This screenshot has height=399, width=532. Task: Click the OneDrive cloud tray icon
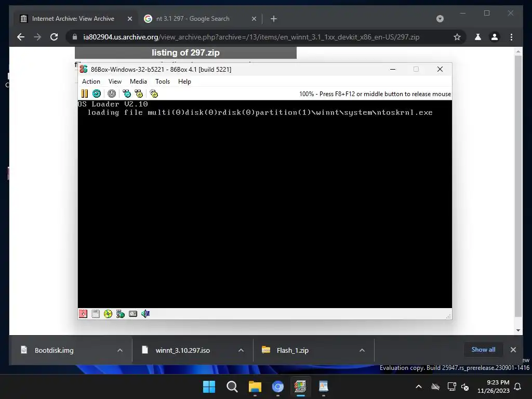click(435, 387)
